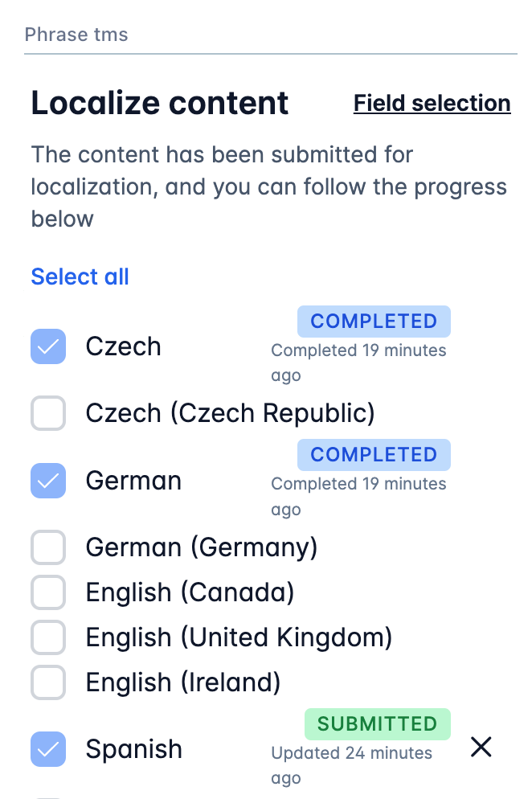Enable the German (Germany) checkbox
532x799 pixels.
pyautogui.click(x=48, y=547)
